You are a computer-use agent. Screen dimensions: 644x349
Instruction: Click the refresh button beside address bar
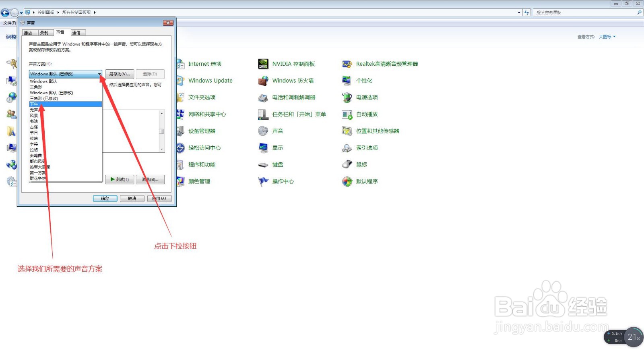click(526, 12)
